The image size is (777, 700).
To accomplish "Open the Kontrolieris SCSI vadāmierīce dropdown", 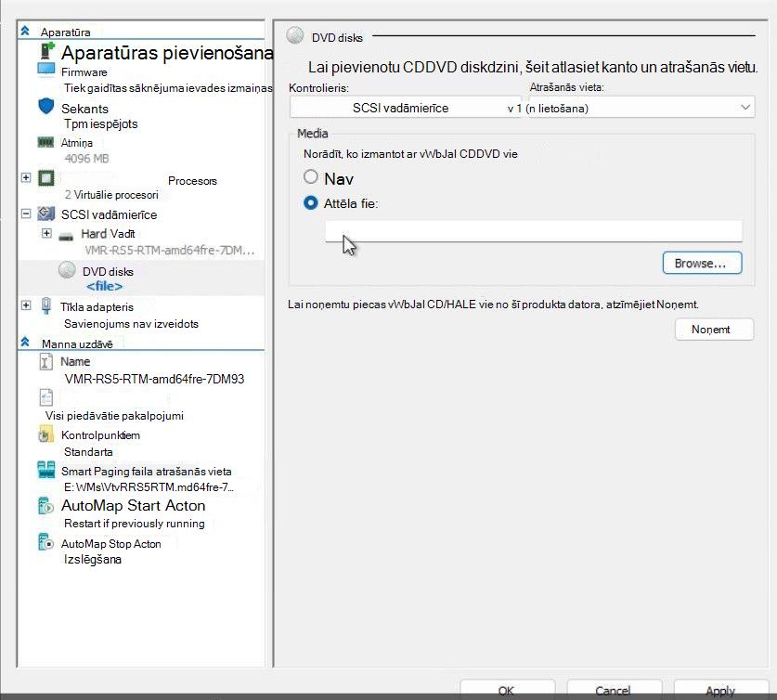I will (x=405, y=108).
